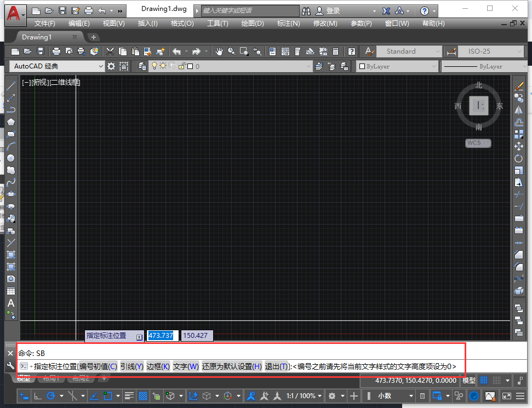Open the 标注(N) menu

288,24
